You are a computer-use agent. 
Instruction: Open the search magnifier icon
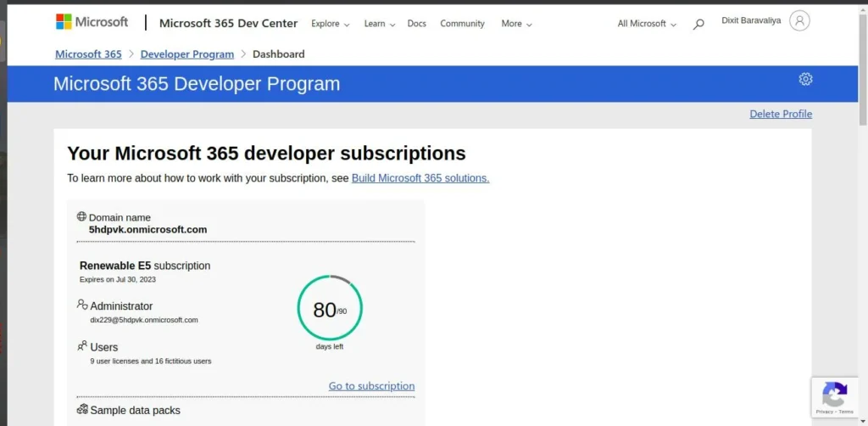[x=698, y=24]
